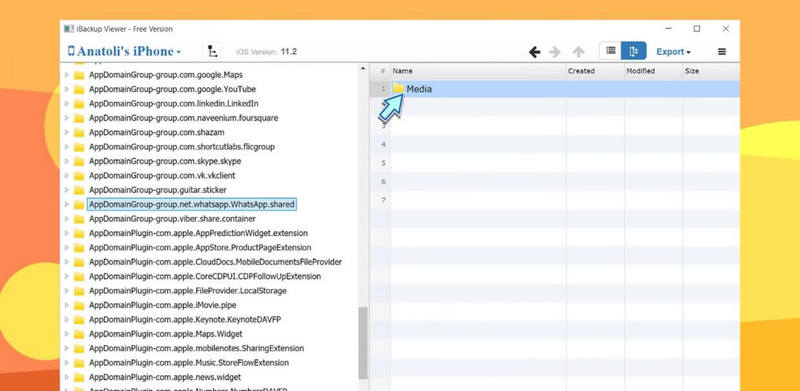Select the Media folder row
The image size is (800, 391).
point(554,89)
